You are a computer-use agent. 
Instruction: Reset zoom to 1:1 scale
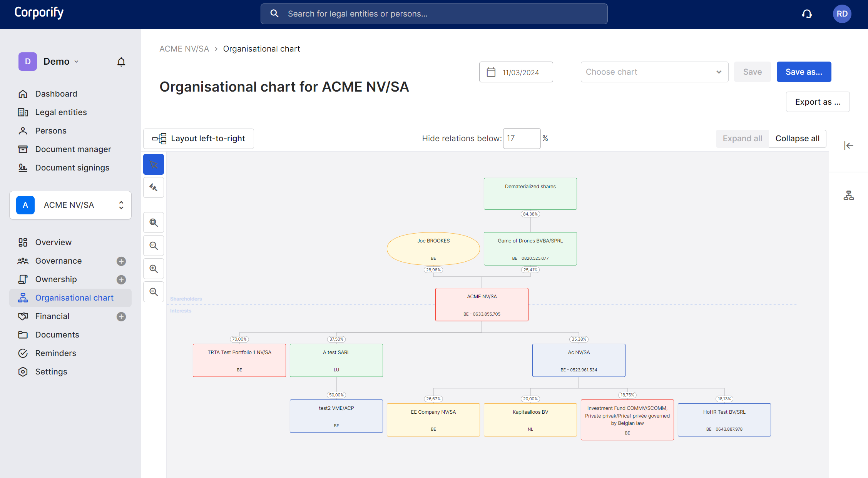[154, 246]
